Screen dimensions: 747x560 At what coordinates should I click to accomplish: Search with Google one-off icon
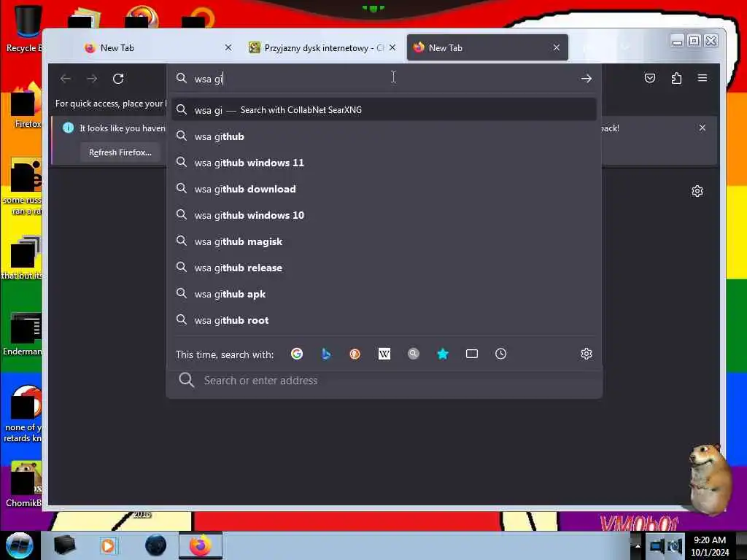coord(297,354)
